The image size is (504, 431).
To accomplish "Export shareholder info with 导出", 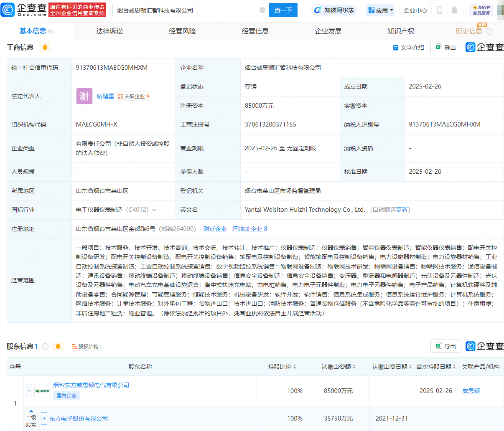I will (x=446, y=346).
